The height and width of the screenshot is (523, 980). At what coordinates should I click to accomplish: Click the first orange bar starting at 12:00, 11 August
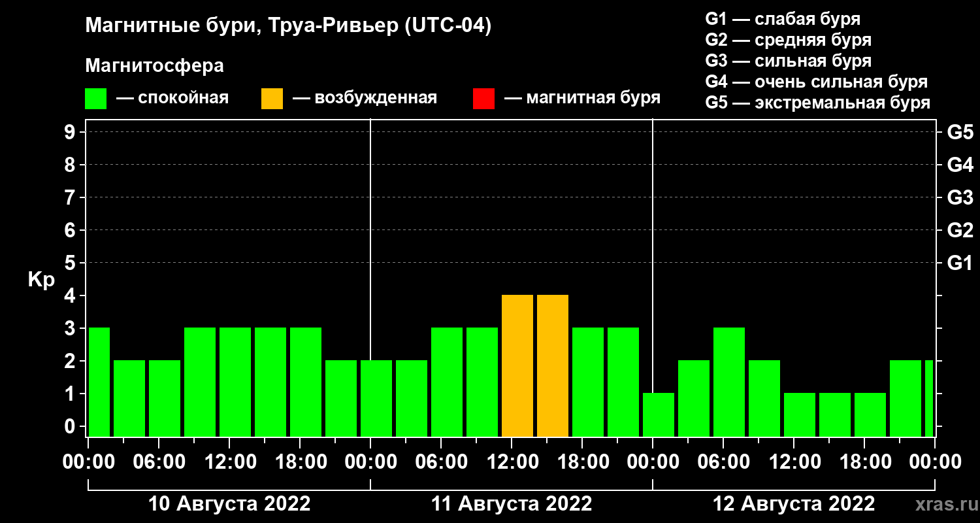point(517,365)
